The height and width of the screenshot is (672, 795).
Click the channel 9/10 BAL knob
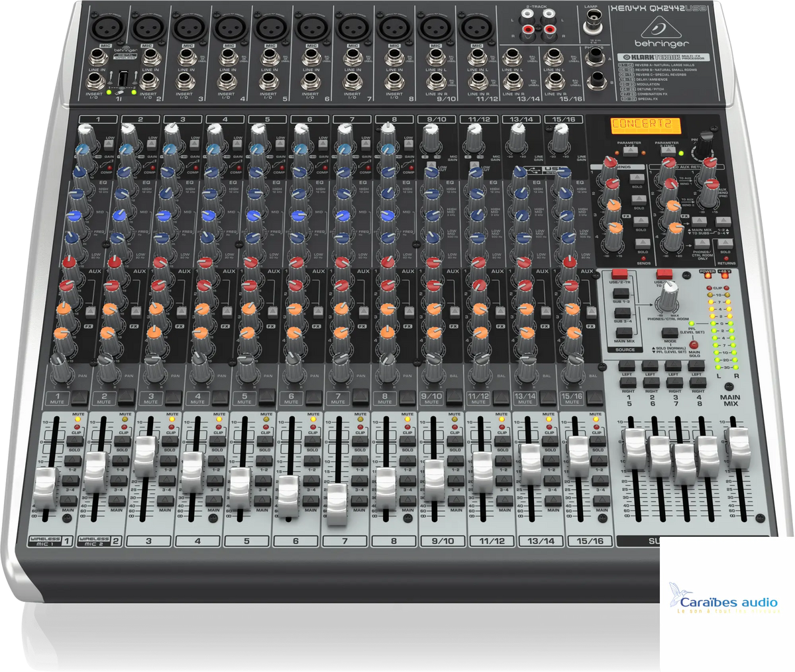click(433, 369)
